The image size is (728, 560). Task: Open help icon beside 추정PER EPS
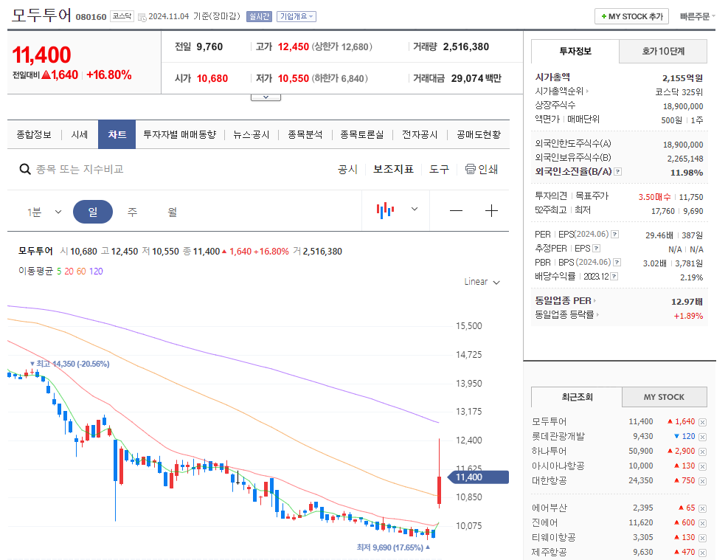pyautogui.click(x=597, y=249)
